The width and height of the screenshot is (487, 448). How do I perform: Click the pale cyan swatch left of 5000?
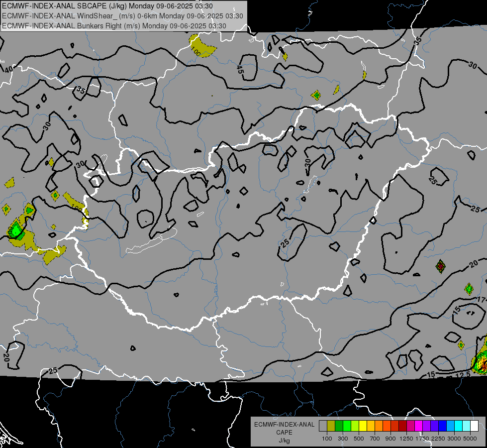pos(467,426)
